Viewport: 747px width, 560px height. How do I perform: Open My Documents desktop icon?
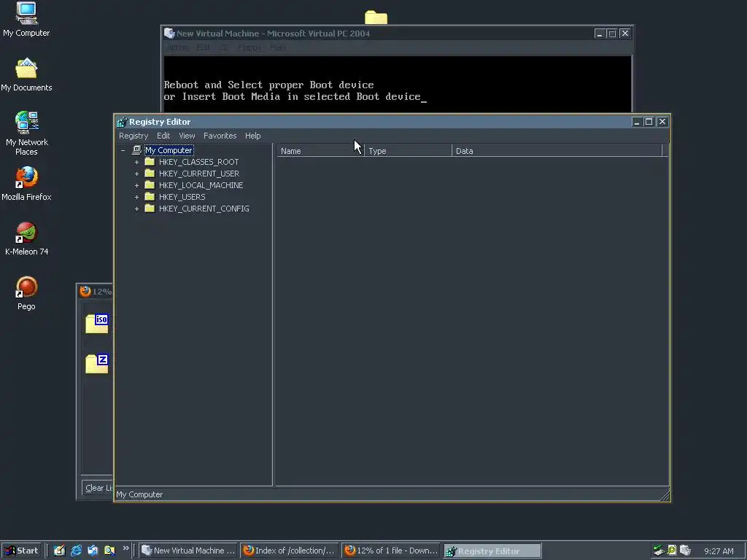coord(26,75)
